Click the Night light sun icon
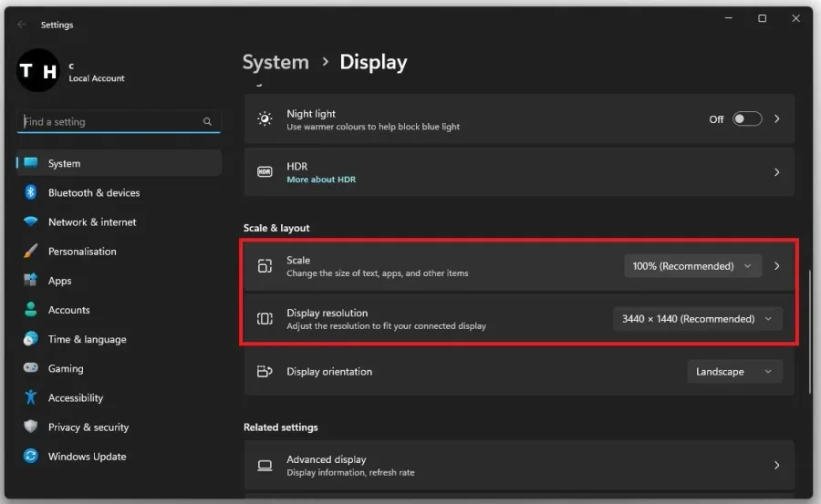The image size is (821, 504). click(x=265, y=118)
